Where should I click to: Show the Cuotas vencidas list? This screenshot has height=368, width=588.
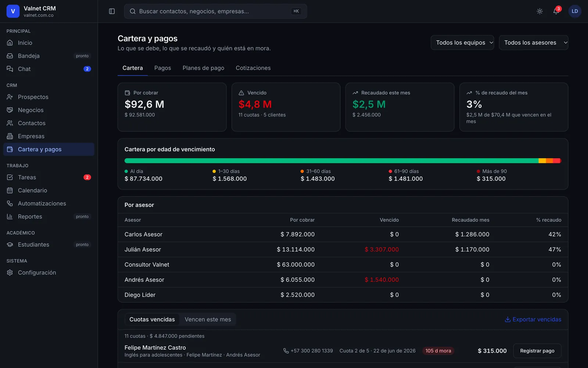[152, 319]
